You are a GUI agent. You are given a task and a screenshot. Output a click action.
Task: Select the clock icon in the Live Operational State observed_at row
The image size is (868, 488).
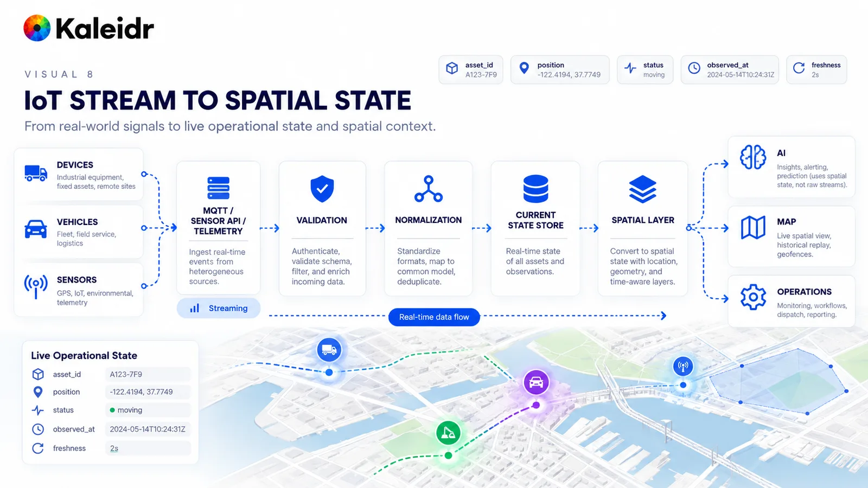(x=38, y=429)
